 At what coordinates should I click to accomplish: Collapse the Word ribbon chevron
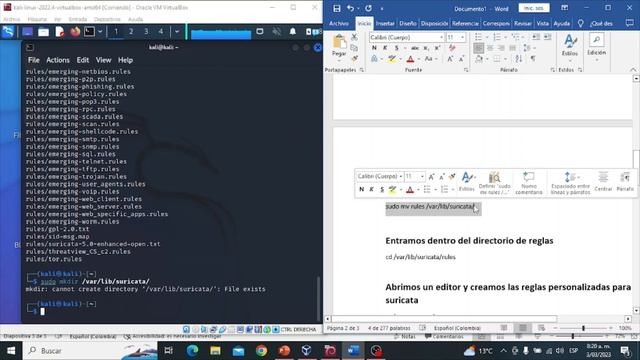pos(633,70)
